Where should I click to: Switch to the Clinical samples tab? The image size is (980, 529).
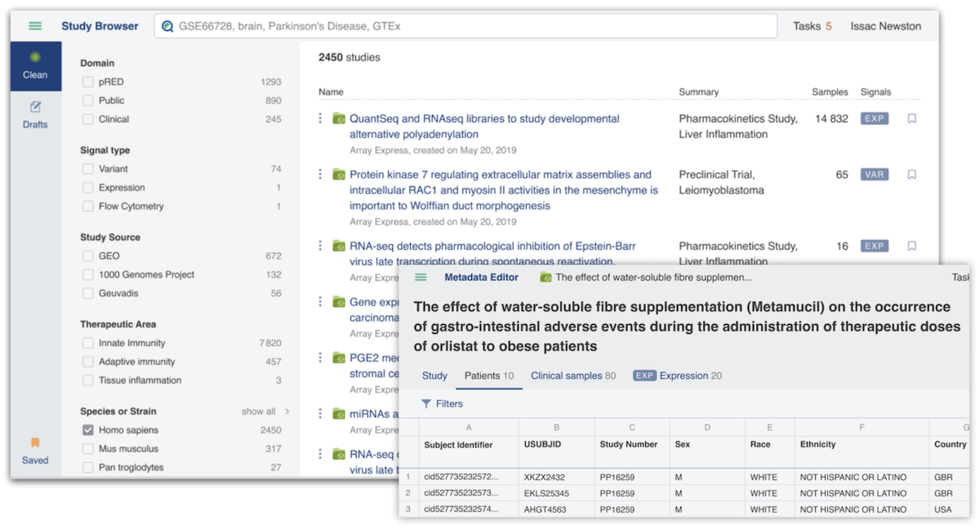pos(572,376)
